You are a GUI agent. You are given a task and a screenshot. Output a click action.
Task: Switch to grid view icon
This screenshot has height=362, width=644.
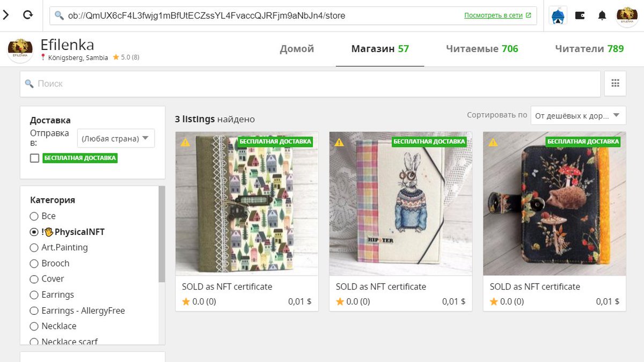click(615, 84)
